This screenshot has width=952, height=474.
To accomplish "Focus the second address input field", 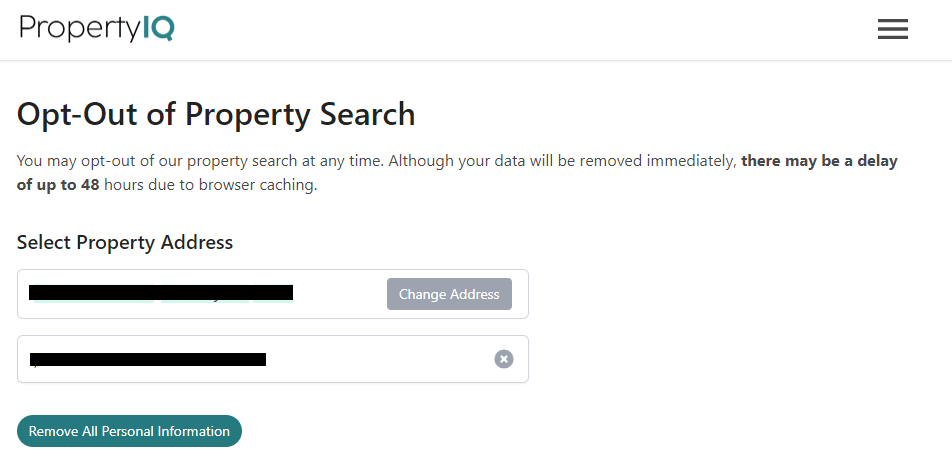I will pos(380,359).
